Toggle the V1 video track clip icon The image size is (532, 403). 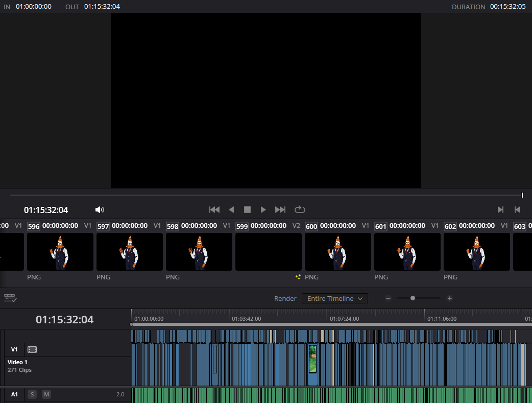point(32,349)
